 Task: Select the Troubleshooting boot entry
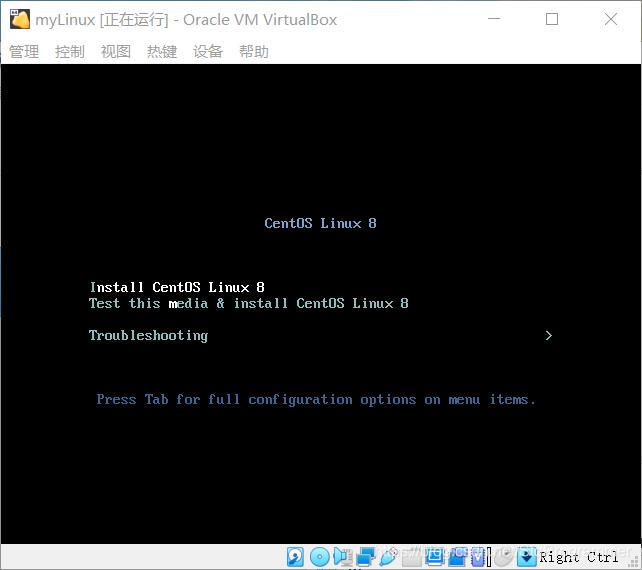click(x=148, y=336)
